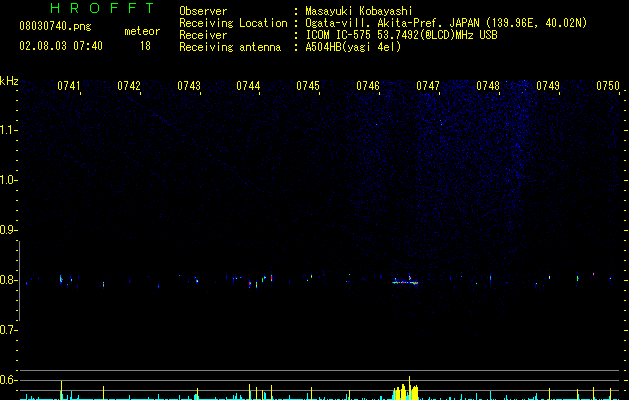
Task: Select antenna text A504HB(yagi 4el)
Action: tap(353, 47)
